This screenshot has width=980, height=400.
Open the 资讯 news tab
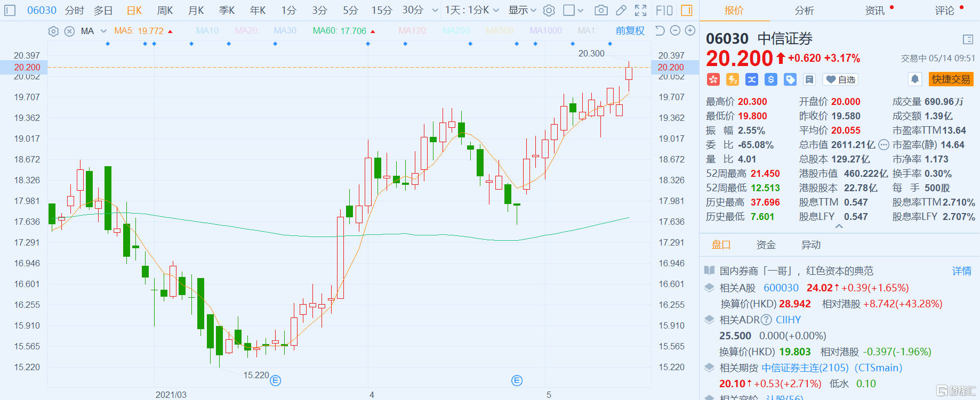point(874,10)
